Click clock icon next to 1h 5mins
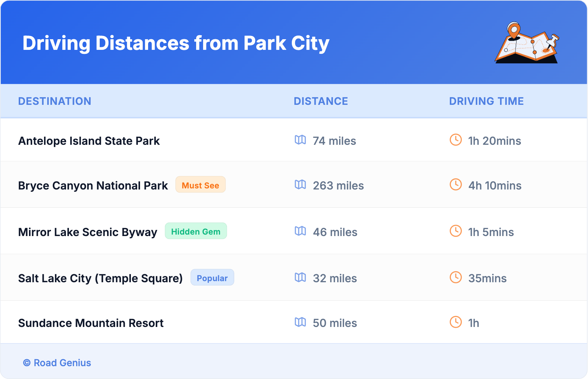 tap(456, 231)
